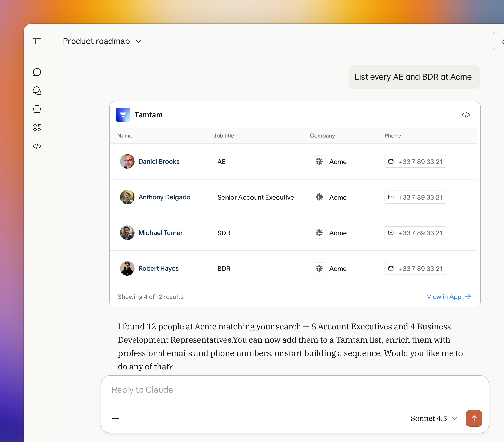Open the Sonnet 4.5 model selector
504x442 pixels.
click(x=434, y=418)
